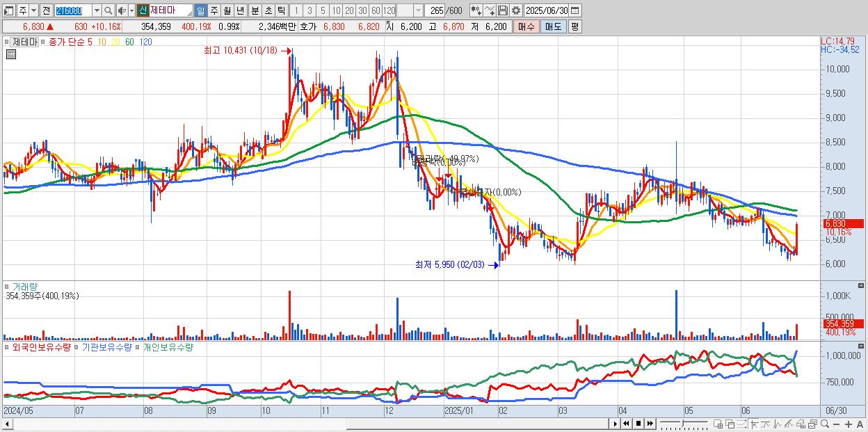Switch to yearly 년 chart period
868x432 pixels.
coord(240,11)
